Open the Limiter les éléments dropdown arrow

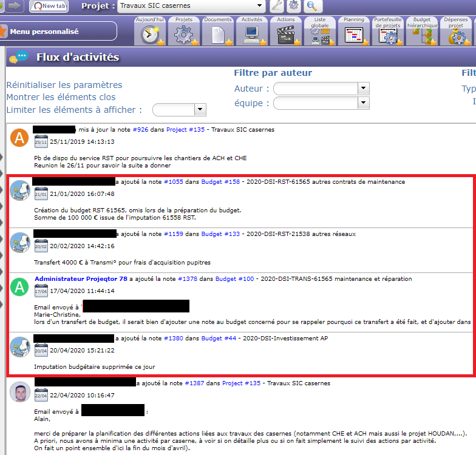point(200,109)
